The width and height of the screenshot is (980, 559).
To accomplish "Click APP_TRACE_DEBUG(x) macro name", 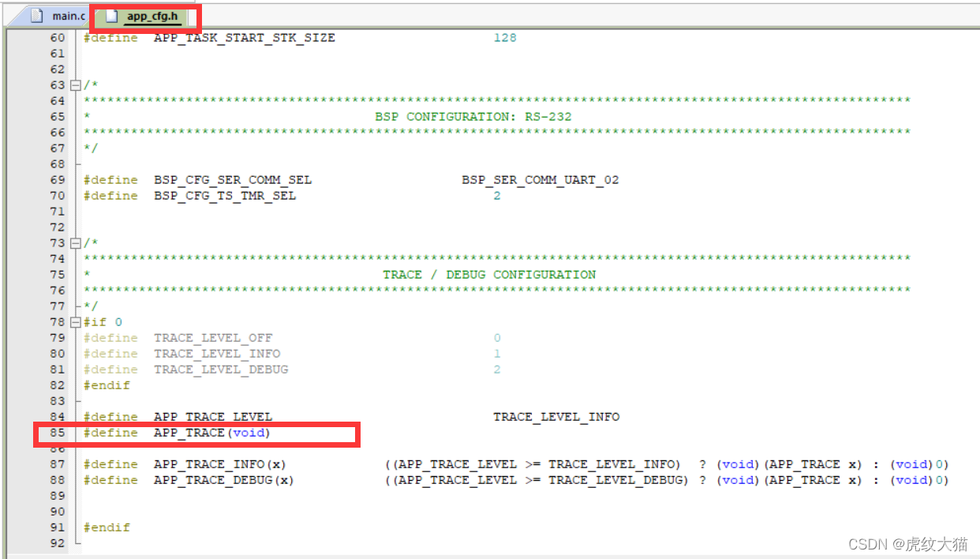I will [x=224, y=480].
